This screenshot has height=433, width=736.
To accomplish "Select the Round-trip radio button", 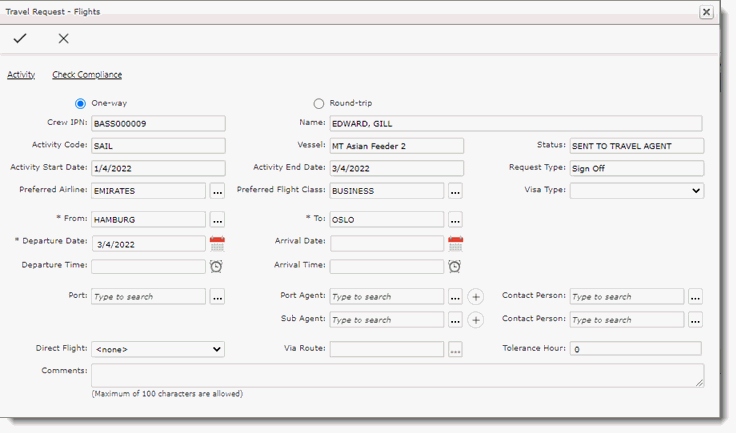I will point(319,103).
